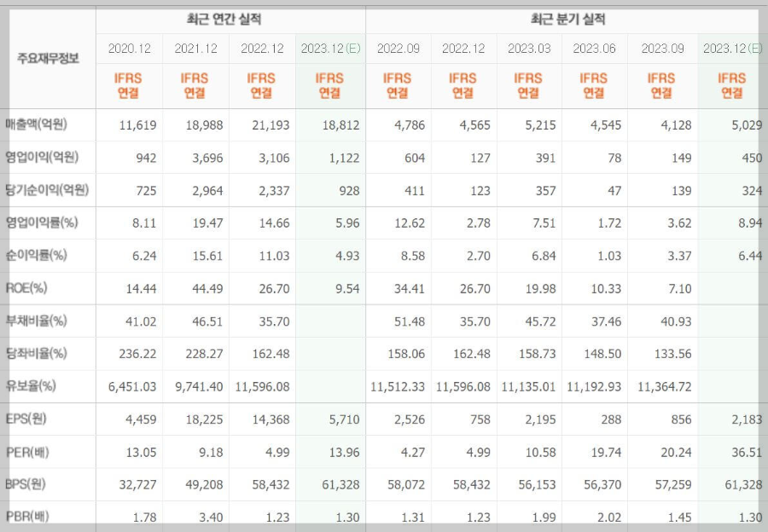Screen dimensions: 768x532
Task: Click the 2021.12 column header
Action: pos(196,49)
